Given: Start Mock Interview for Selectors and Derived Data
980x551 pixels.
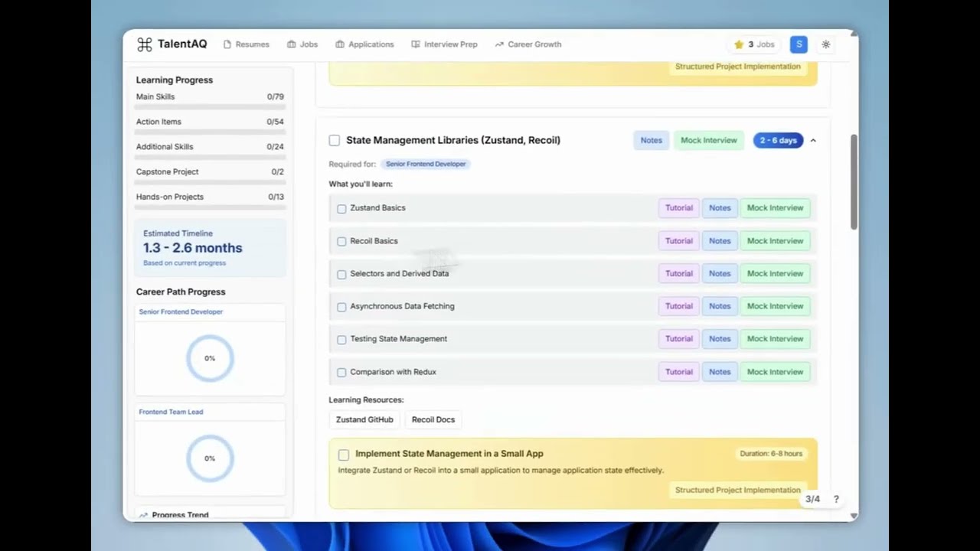Looking at the screenshot, I should point(775,273).
